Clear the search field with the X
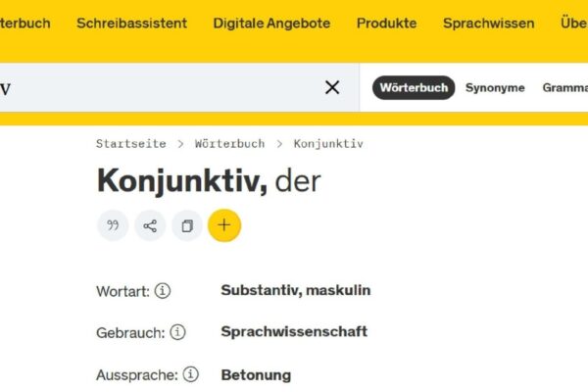This screenshot has width=588, height=392. [x=332, y=87]
